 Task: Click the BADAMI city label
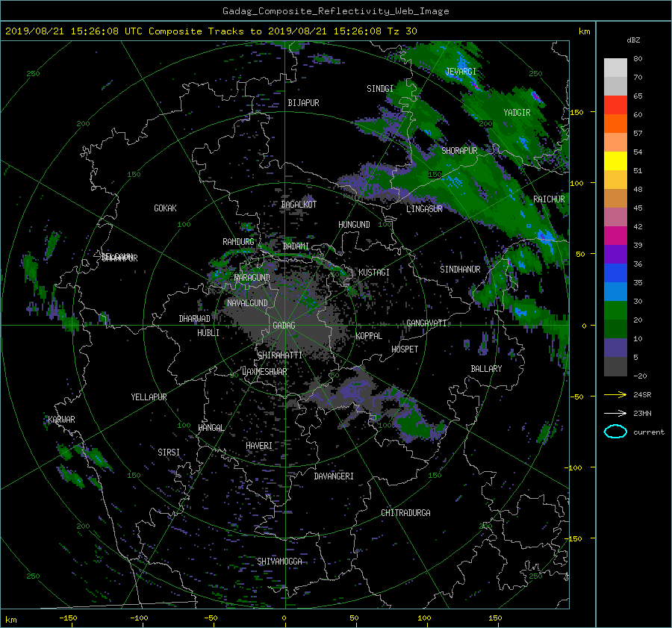296,246
